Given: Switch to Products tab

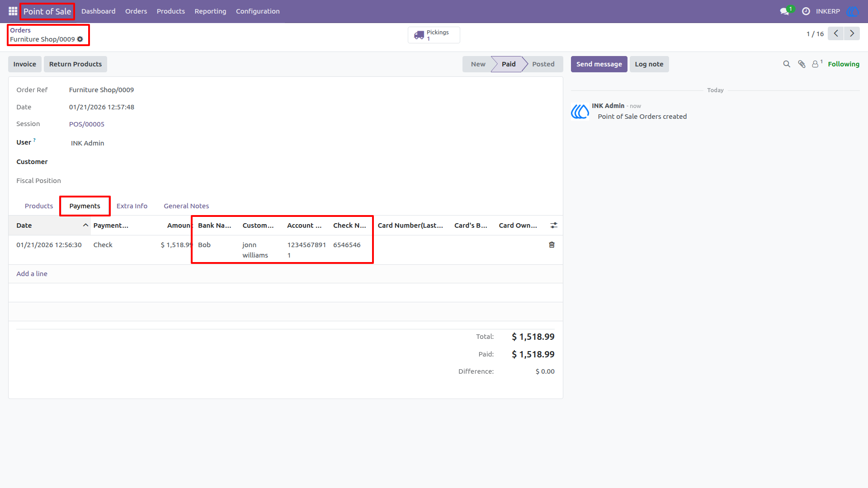Looking at the screenshot, I should pyautogui.click(x=39, y=206).
